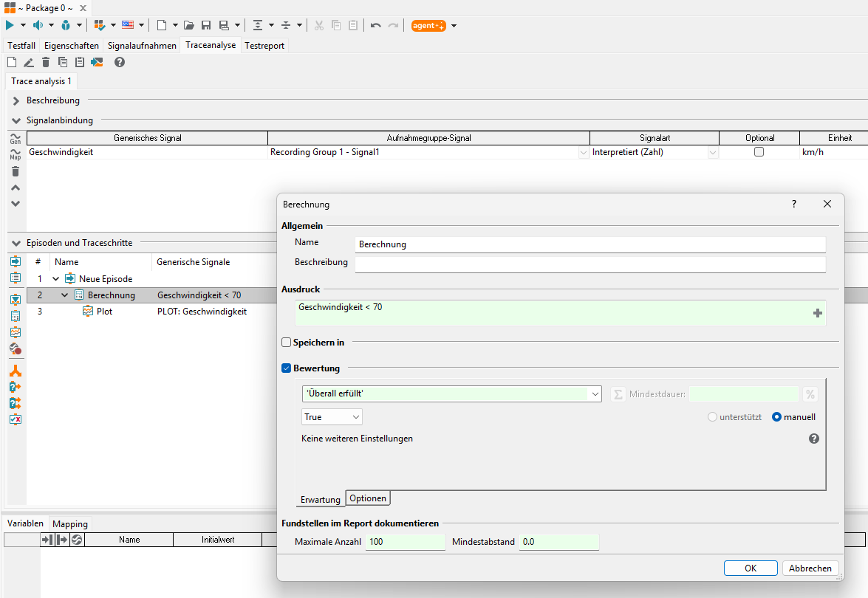868x598 pixels.
Task: Open the Signalaufnahmen tab
Action: click(x=142, y=45)
